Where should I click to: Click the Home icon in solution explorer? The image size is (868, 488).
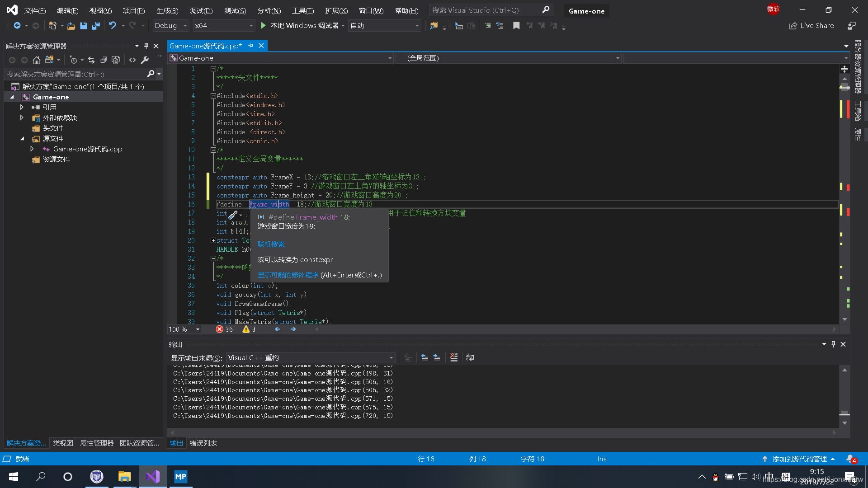(x=37, y=60)
